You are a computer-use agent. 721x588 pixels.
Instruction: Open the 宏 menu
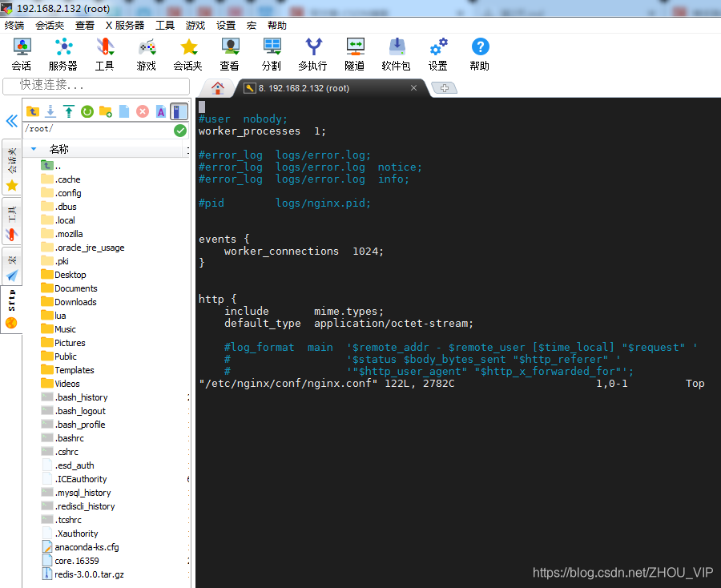(252, 26)
